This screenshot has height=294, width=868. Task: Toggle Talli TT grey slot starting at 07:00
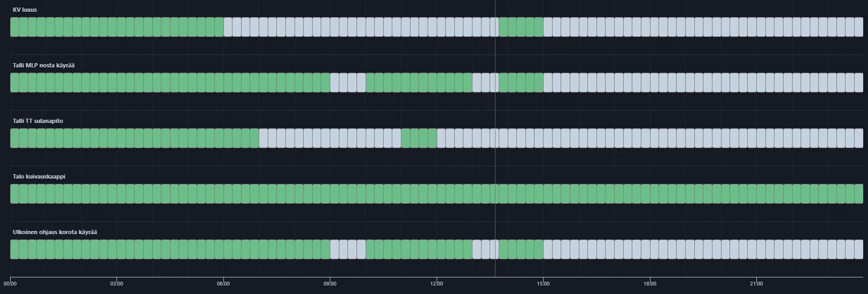click(x=263, y=138)
